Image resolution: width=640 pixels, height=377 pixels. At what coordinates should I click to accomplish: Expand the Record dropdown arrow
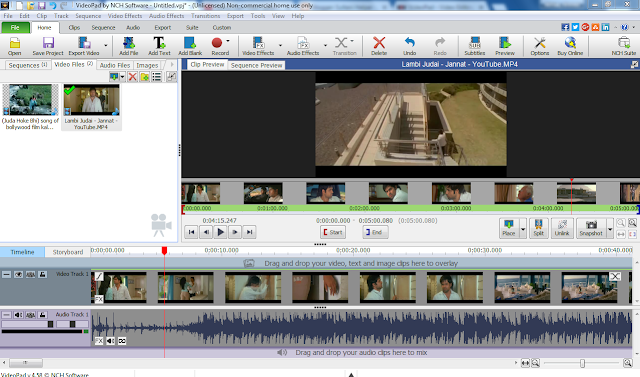coord(228,41)
